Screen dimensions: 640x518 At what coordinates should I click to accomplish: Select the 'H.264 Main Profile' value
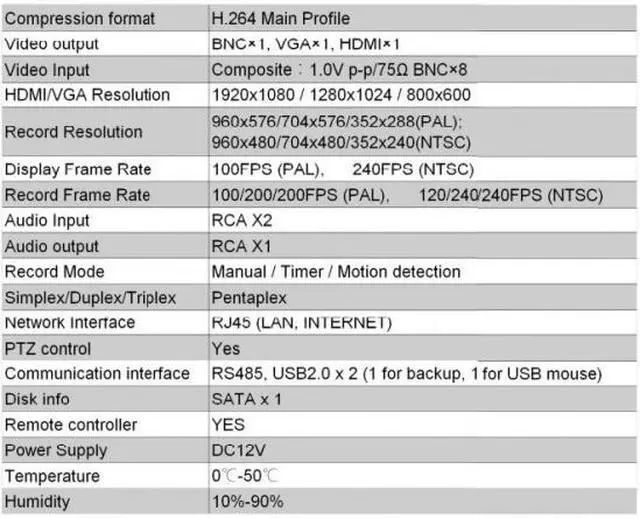tap(281, 19)
